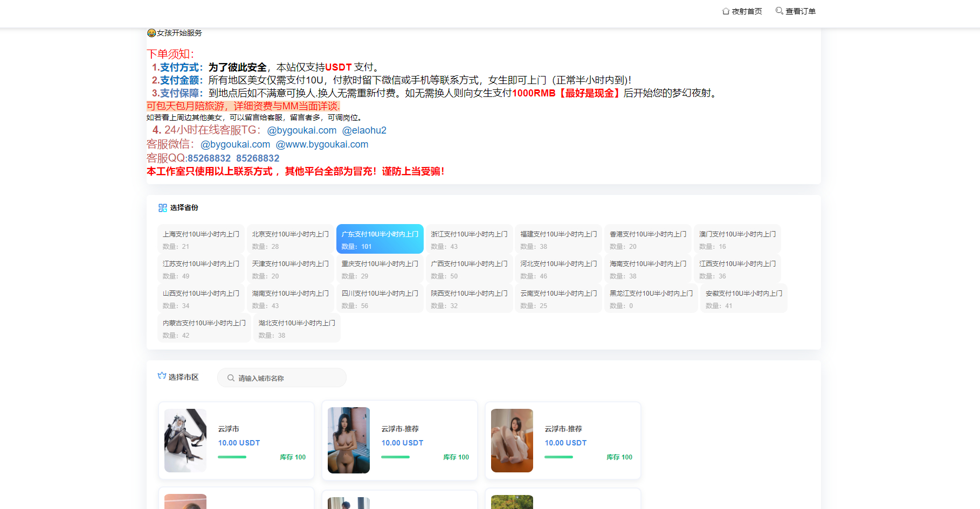Image resolution: width=980 pixels, height=509 pixels.
Task: Pick the 江西 province tile
Action: coord(738,269)
